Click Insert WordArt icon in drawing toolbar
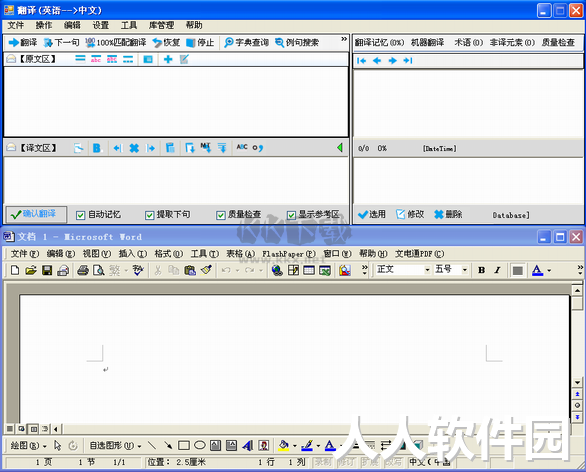 click(247, 445)
